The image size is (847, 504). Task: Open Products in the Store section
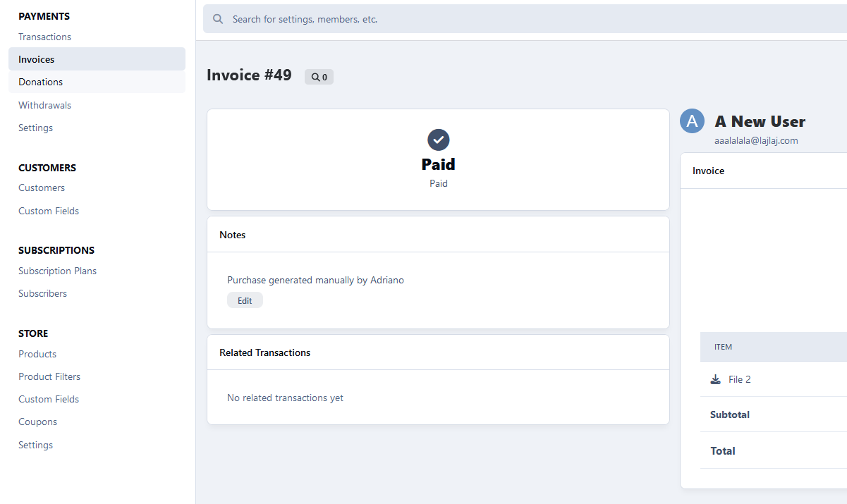(x=37, y=354)
